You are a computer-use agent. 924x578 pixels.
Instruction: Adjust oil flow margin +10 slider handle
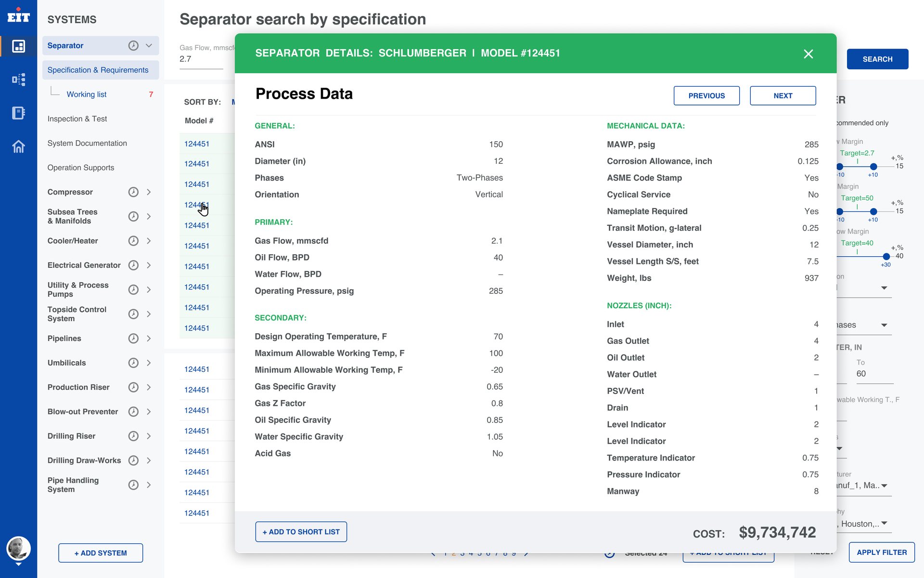[x=873, y=211]
